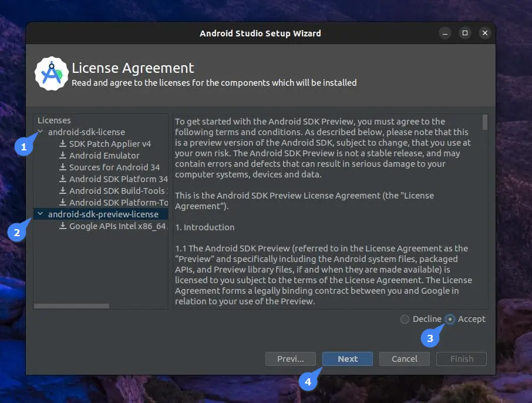Click the Finish button

pyautogui.click(x=462, y=359)
